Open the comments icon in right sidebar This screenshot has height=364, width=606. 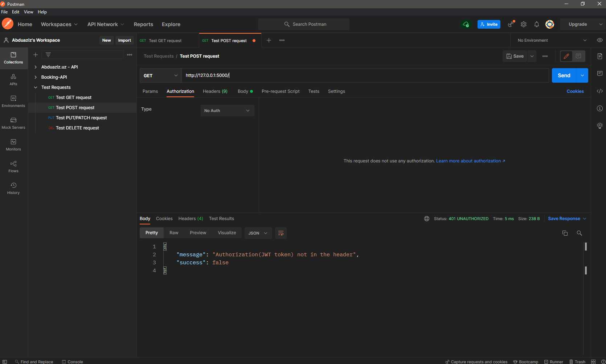coord(600,74)
